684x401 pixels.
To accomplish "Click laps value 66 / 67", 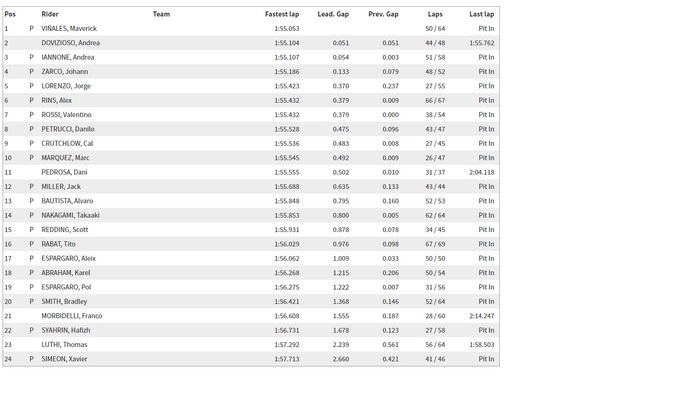I will click(x=435, y=100).
